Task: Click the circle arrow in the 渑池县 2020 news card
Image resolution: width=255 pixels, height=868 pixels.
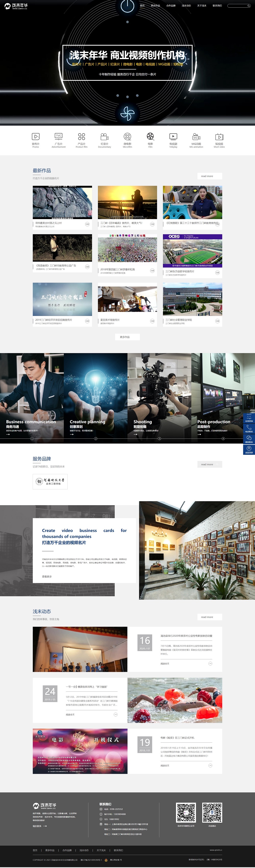Action: pos(210,663)
